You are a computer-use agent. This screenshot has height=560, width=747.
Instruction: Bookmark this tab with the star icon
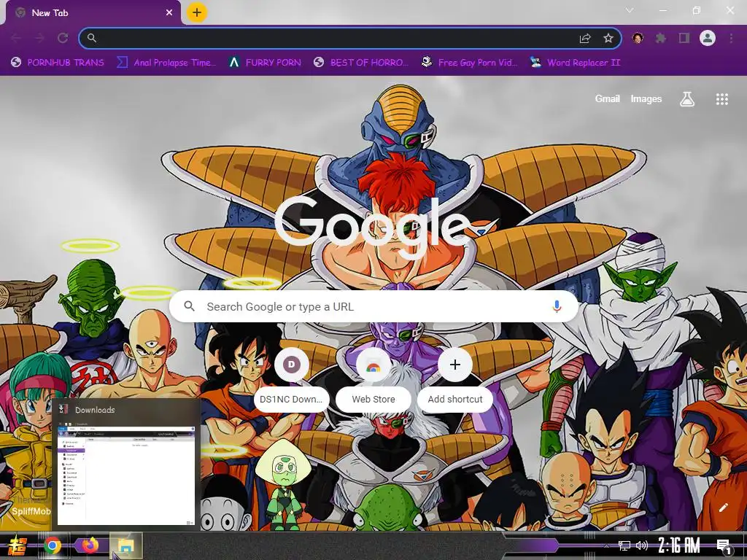(x=608, y=38)
